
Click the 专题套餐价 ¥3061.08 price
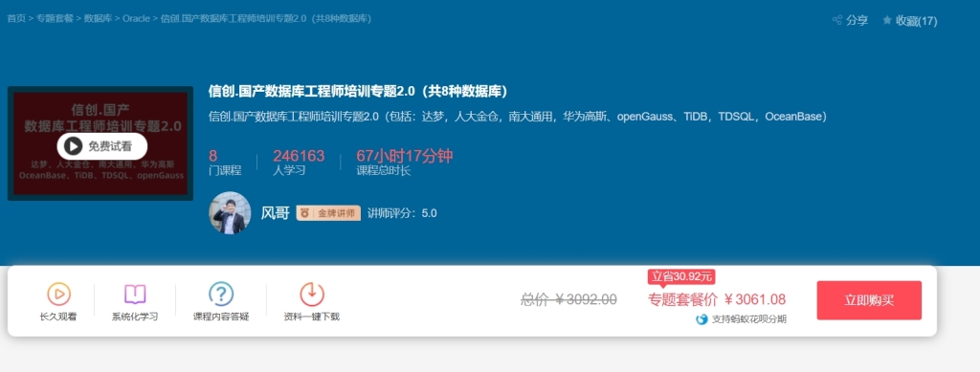click(x=717, y=299)
